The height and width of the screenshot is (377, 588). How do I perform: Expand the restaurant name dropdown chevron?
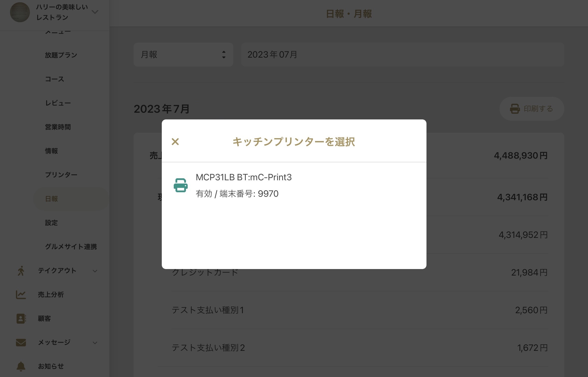point(95,12)
